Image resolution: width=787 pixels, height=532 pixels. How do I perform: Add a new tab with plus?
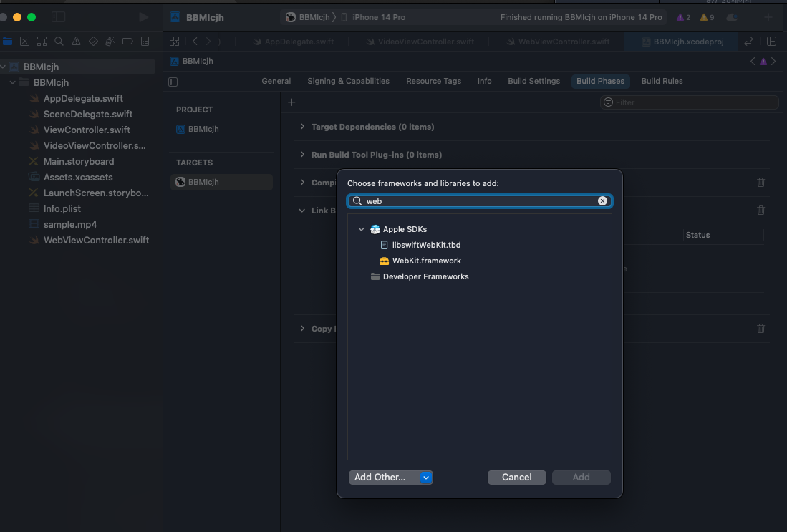click(768, 17)
